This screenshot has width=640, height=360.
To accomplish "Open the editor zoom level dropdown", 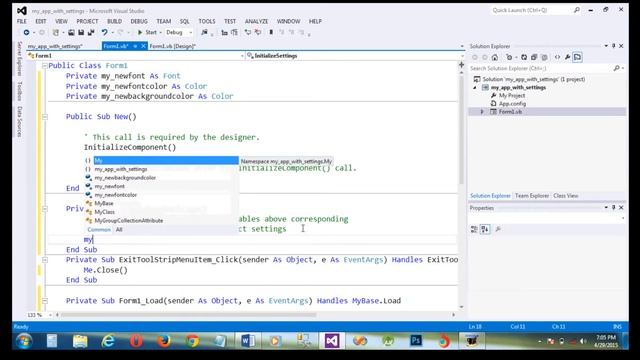I will 50,315.
